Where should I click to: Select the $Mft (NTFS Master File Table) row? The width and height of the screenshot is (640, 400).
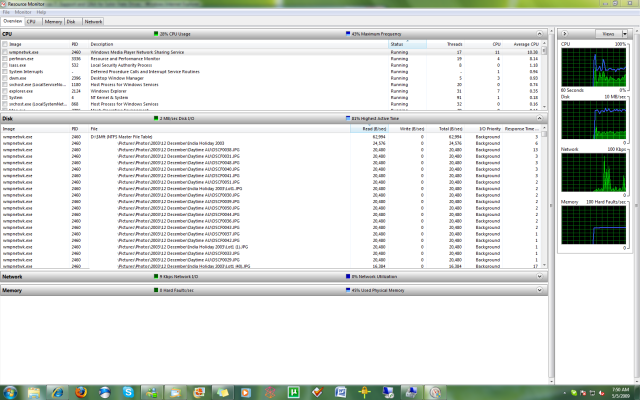tap(271, 137)
